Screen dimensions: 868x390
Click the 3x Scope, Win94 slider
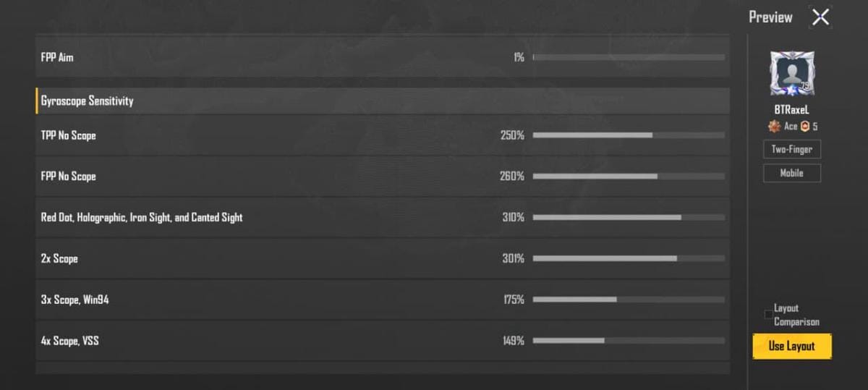[x=629, y=300]
